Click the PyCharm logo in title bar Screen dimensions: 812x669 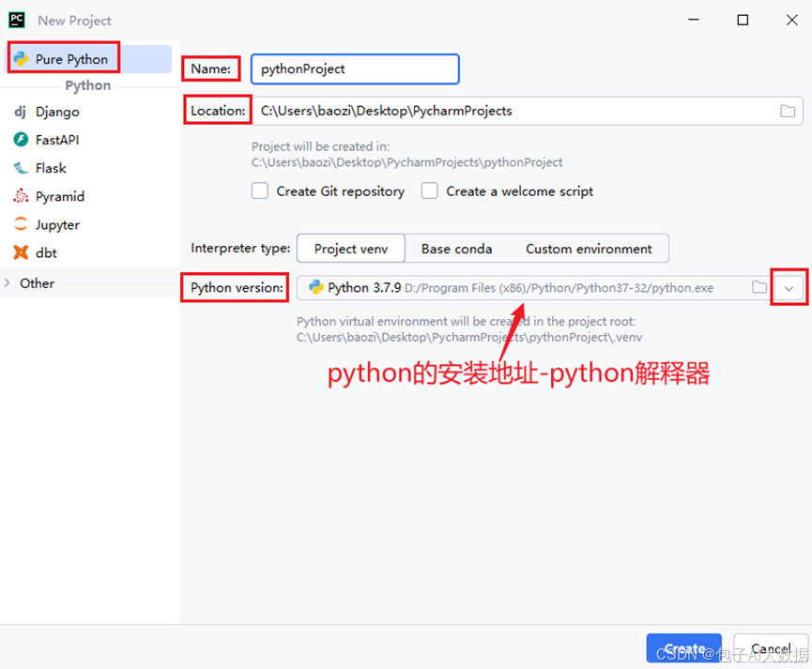pos(17,21)
